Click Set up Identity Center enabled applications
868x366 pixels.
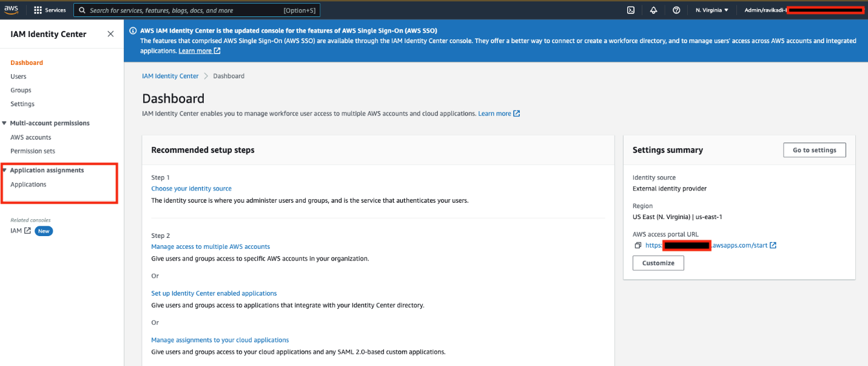tap(214, 293)
